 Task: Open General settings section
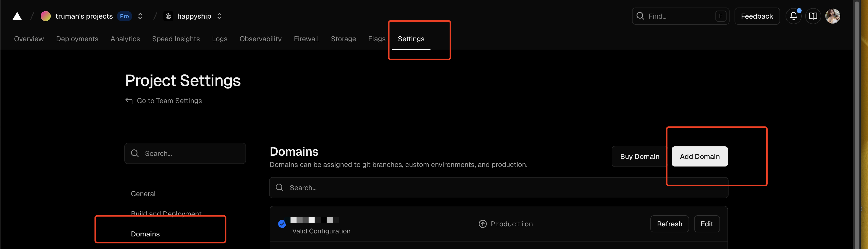pyautogui.click(x=143, y=194)
